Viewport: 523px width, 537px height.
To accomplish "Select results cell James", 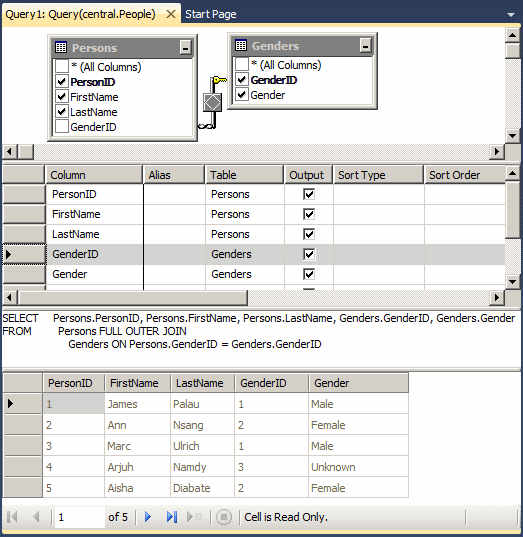I will [137, 404].
